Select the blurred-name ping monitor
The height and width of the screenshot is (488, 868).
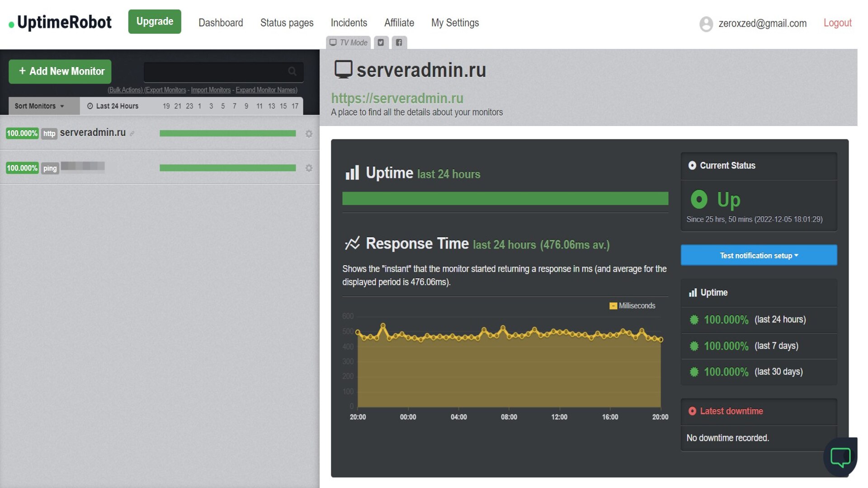(83, 166)
